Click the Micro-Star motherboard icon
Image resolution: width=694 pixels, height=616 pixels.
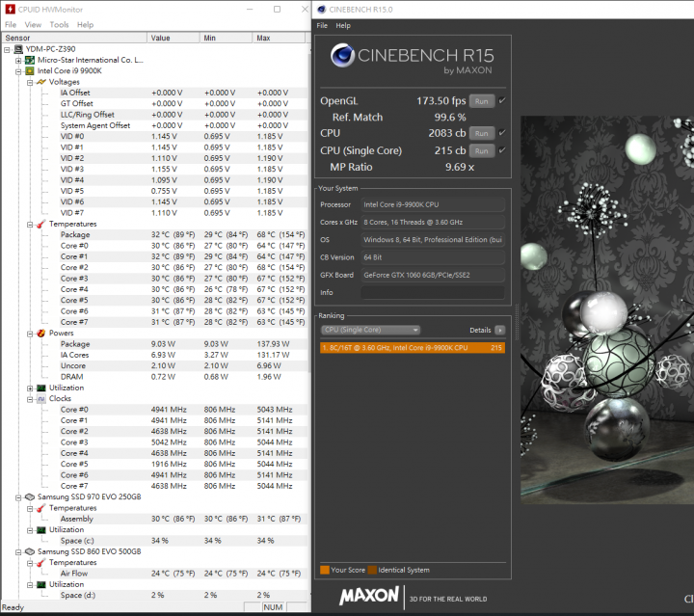click(30, 60)
